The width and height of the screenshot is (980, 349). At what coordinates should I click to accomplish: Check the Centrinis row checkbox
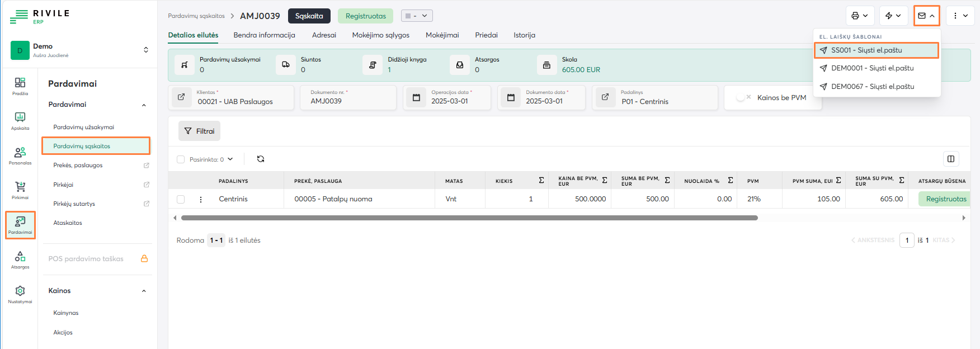point(181,199)
